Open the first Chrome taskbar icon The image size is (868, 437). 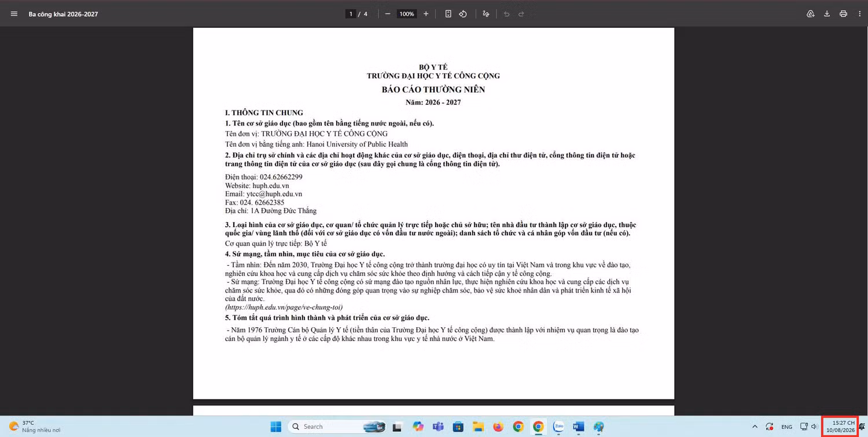(518, 427)
